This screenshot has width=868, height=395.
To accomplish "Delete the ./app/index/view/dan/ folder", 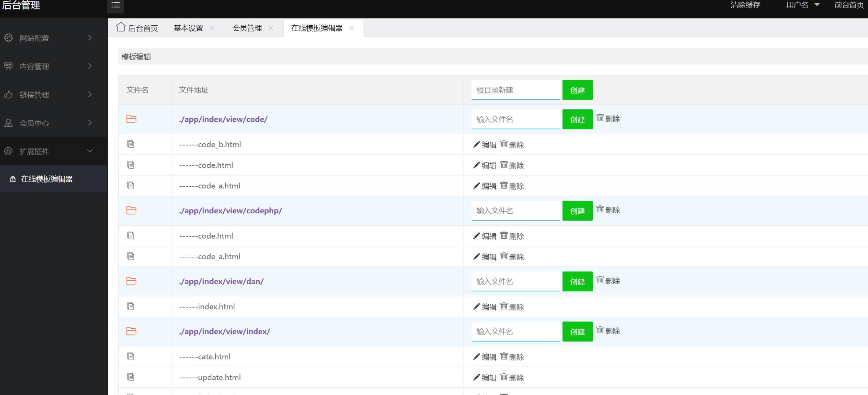I will (608, 281).
